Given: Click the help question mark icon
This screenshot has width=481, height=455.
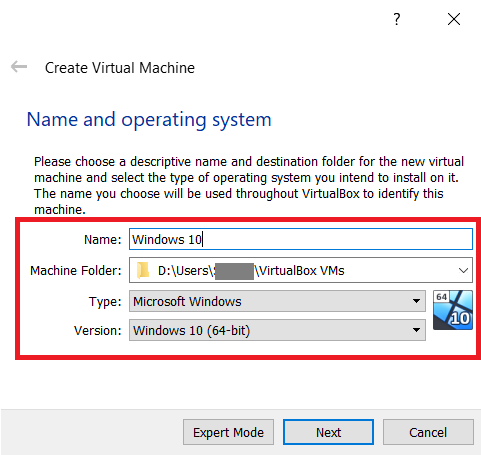Looking at the screenshot, I should point(396,19).
